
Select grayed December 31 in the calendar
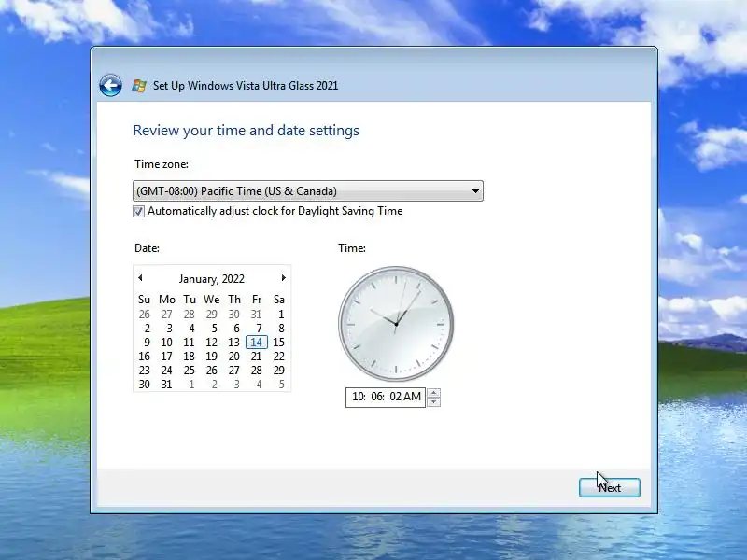(256, 315)
